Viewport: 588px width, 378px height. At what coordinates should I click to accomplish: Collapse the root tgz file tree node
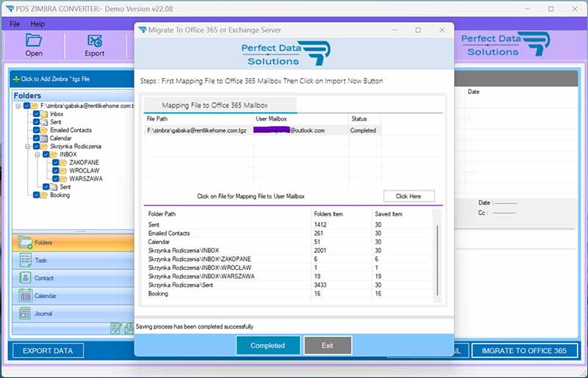point(18,106)
